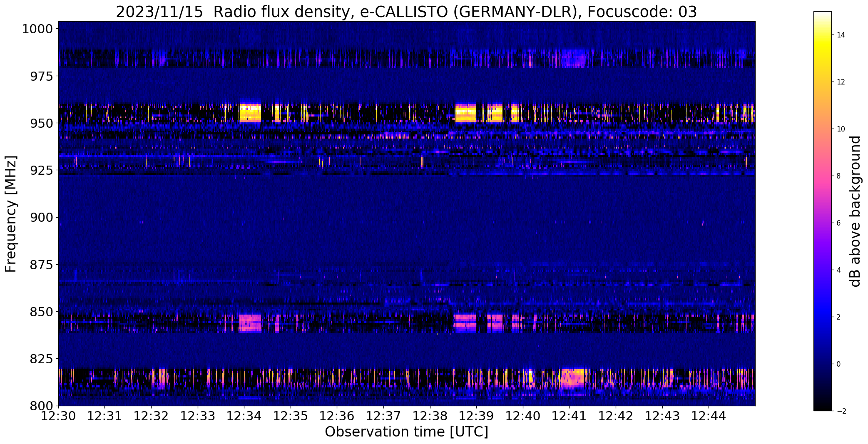This screenshot has height=444, width=868.
Task: Click the bright yellow burst at 12:34 near 955 MHz
Action: [250, 113]
